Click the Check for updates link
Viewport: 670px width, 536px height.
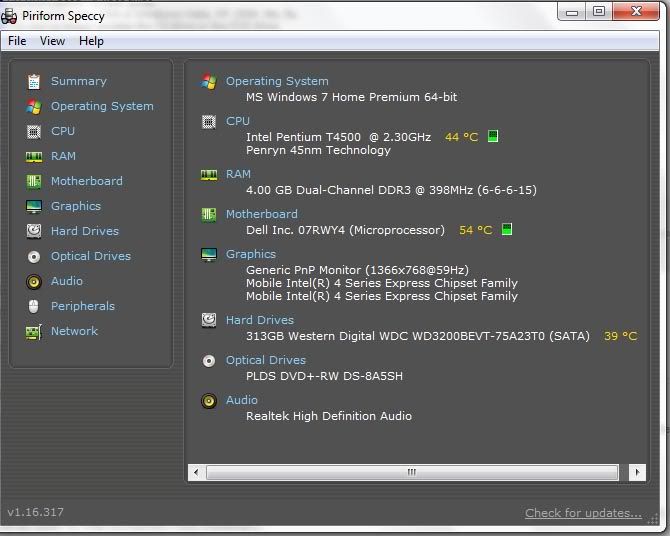pyautogui.click(x=583, y=513)
